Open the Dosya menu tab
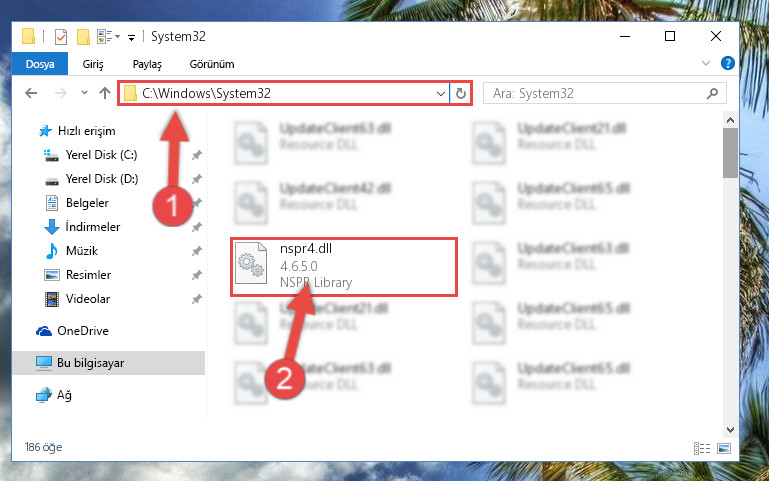Viewport: 769px width, 481px height. coord(40,64)
